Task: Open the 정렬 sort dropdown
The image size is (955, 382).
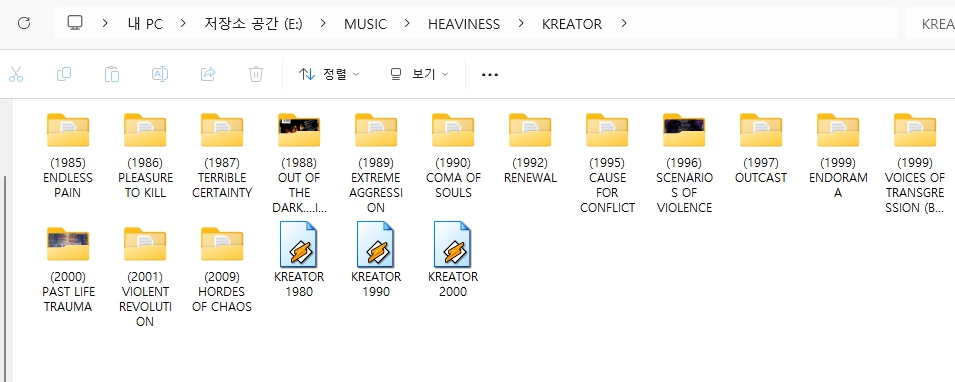Action: click(329, 74)
